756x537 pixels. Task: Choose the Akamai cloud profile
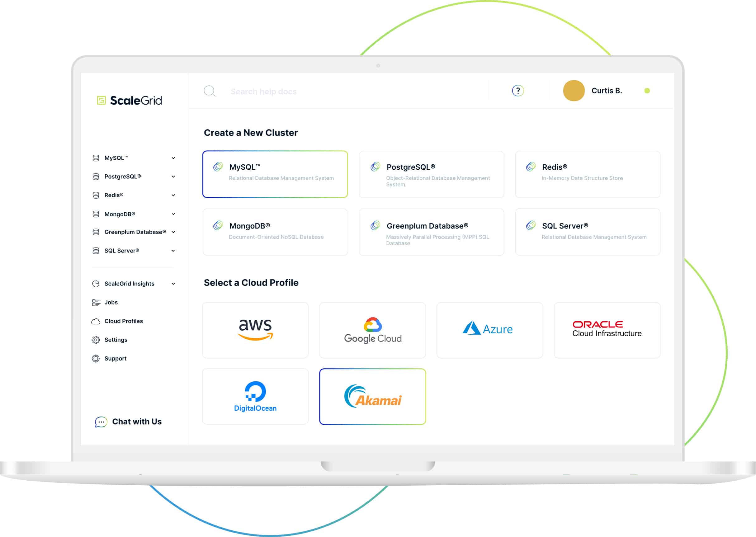pos(373,397)
